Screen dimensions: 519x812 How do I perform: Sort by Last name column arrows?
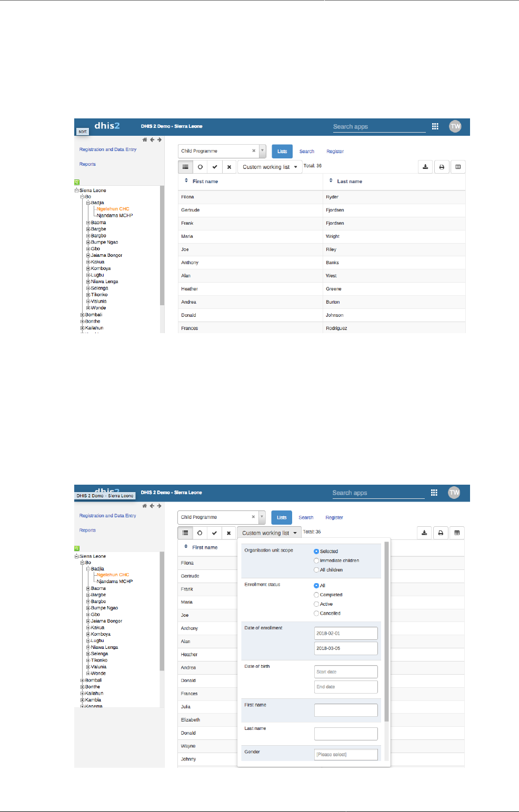(x=331, y=181)
